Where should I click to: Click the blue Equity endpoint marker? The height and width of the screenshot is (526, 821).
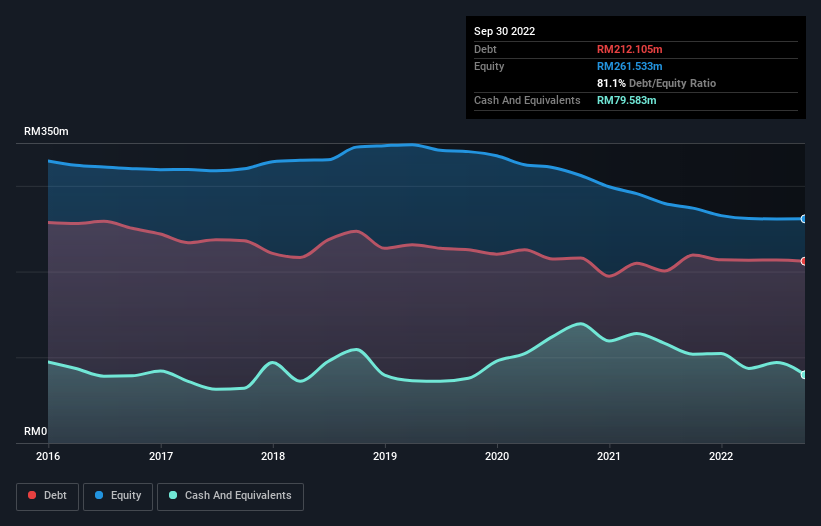click(804, 219)
